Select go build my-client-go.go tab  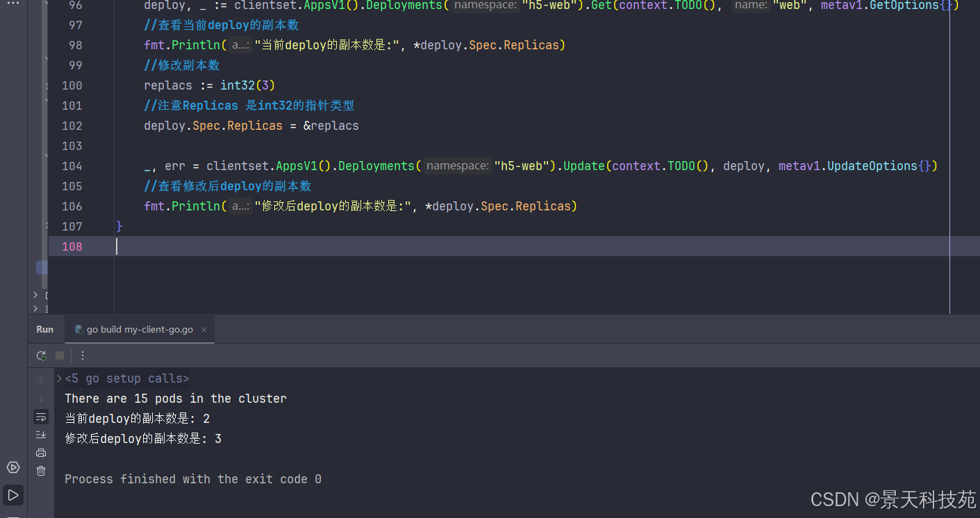pyautogui.click(x=139, y=330)
